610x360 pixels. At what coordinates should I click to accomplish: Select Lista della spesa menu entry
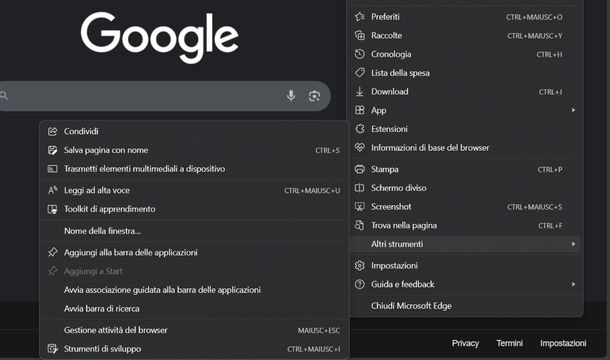465,73
